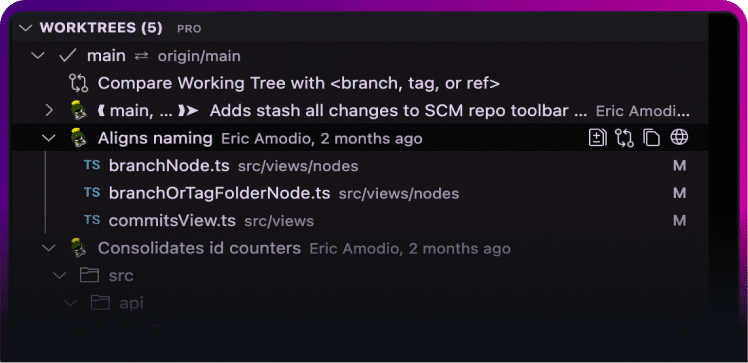The height and width of the screenshot is (363, 748).
Task: Click the TS icon for commitsView.ts
Action: [92, 220]
